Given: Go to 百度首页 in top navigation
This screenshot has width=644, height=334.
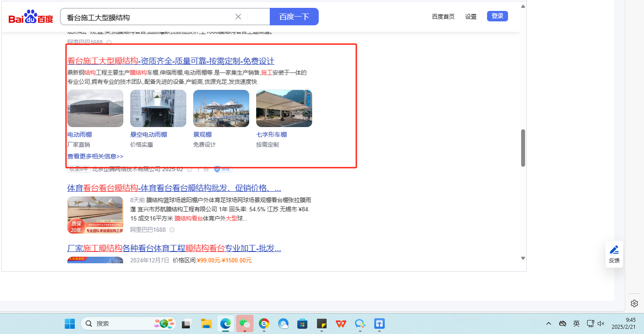Looking at the screenshot, I should 443,17.
